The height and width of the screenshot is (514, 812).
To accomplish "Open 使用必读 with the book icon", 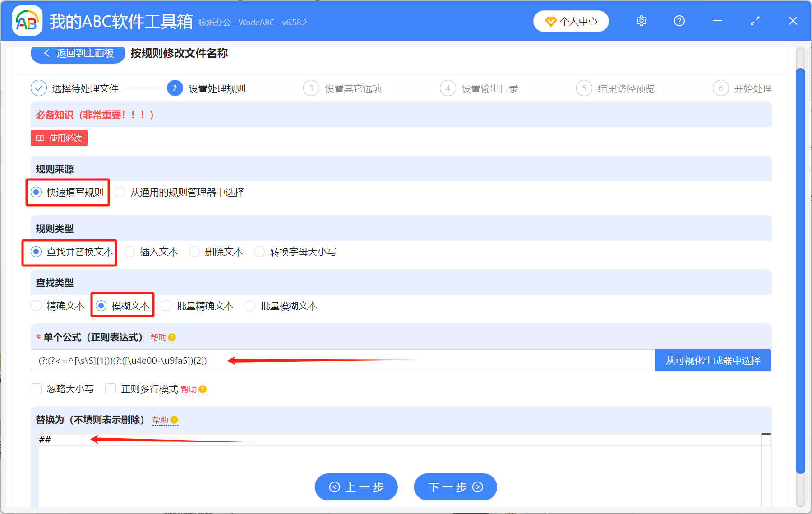I will [x=59, y=138].
